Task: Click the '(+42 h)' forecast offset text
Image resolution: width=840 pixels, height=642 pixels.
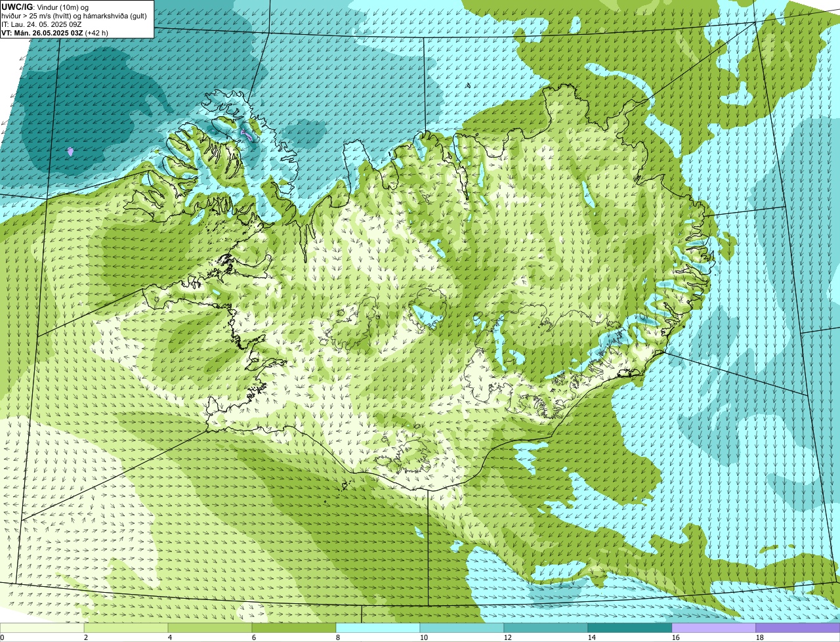Action: pyautogui.click(x=96, y=32)
